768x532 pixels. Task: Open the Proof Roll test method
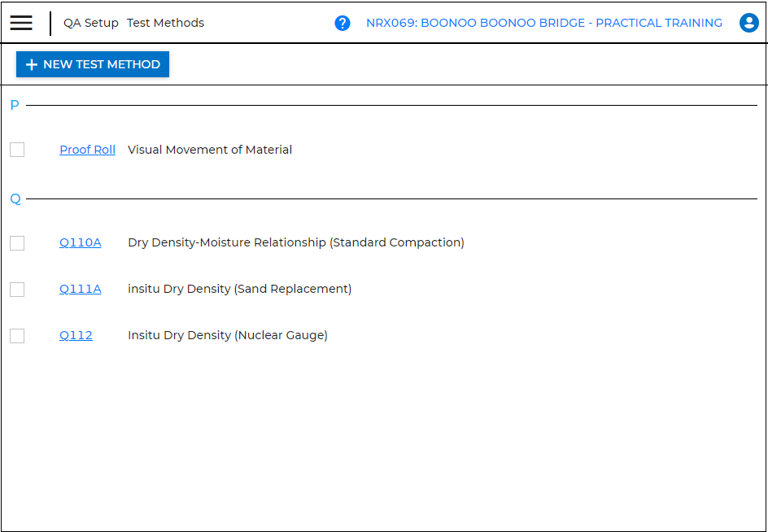pyautogui.click(x=87, y=150)
